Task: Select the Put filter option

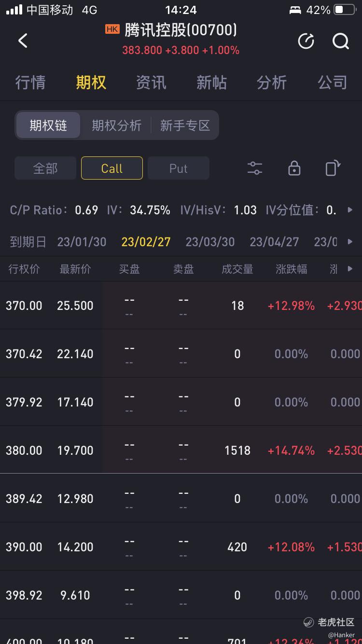Action: pyautogui.click(x=179, y=168)
